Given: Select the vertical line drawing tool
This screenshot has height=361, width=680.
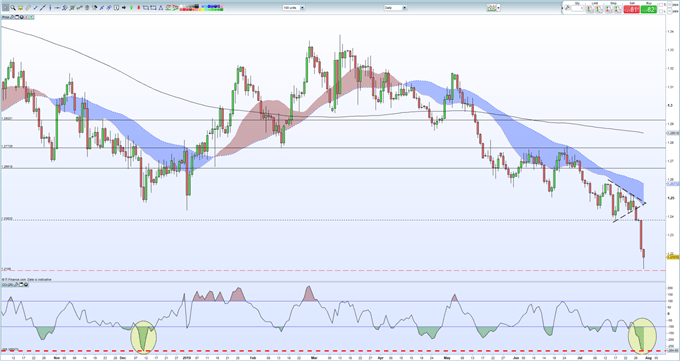Looking at the screenshot, I should [50, 7].
